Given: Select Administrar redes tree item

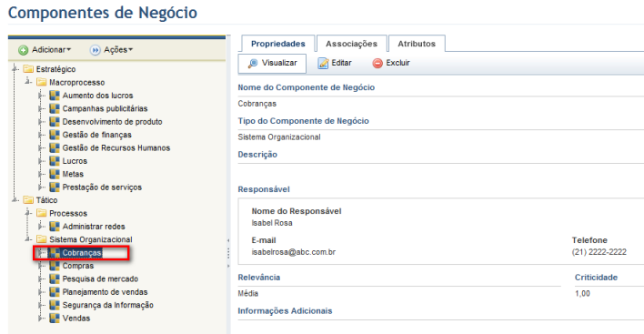Looking at the screenshot, I should [94, 227].
